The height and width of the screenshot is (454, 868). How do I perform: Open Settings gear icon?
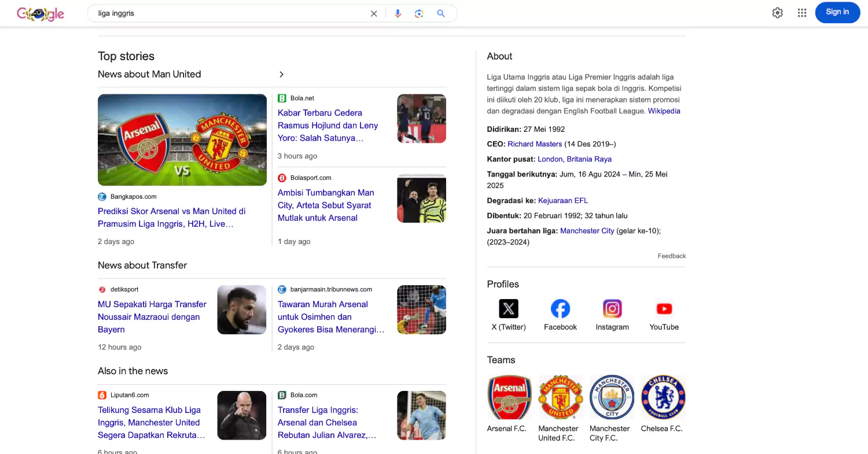pyautogui.click(x=778, y=13)
